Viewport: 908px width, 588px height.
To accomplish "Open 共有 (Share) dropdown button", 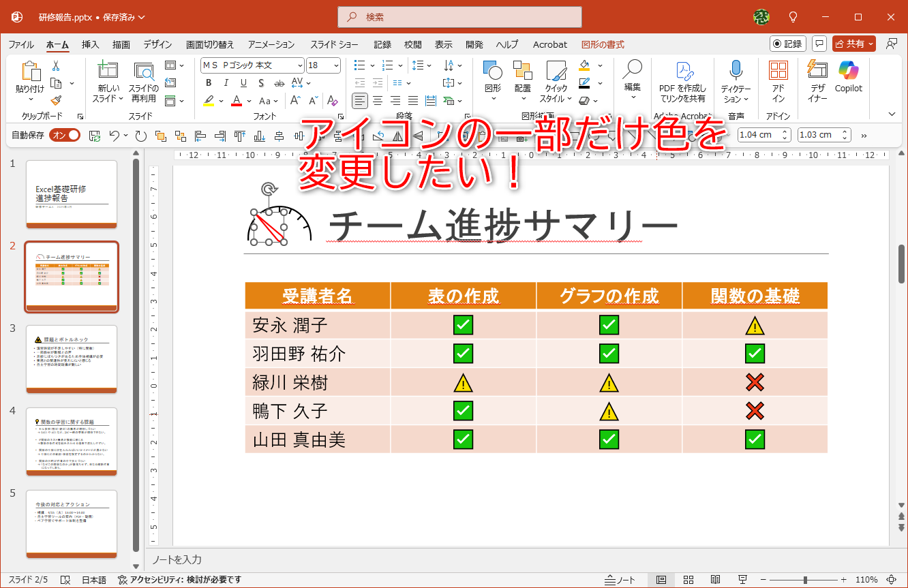I will [853, 44].
